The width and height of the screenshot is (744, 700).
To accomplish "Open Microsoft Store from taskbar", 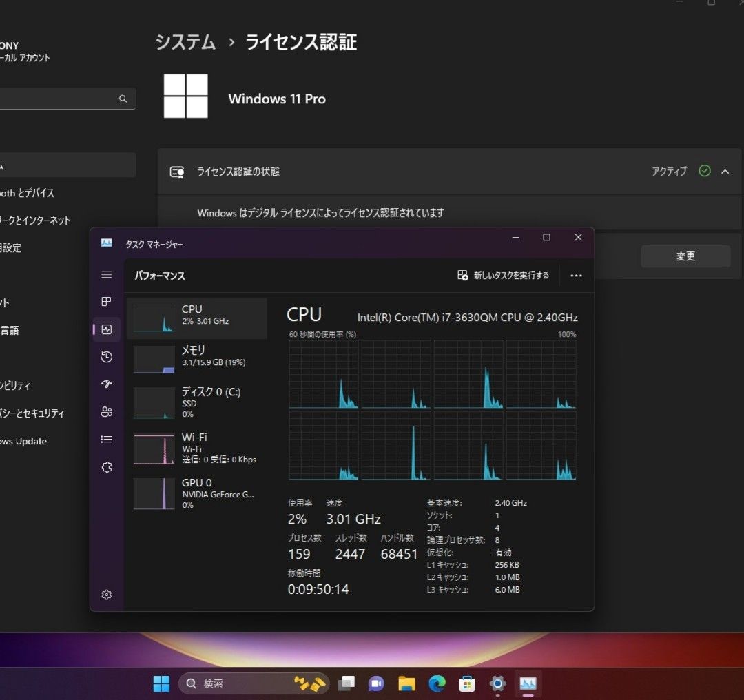I will click(x=467, y=683).
